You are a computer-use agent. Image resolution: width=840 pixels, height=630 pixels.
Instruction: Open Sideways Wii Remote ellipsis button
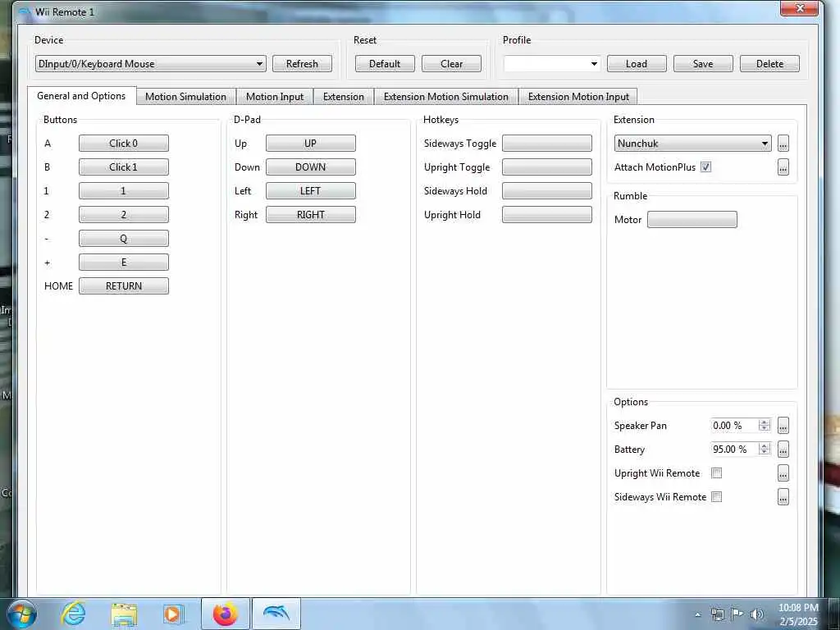pyautogui.click(x=783, y=496)
